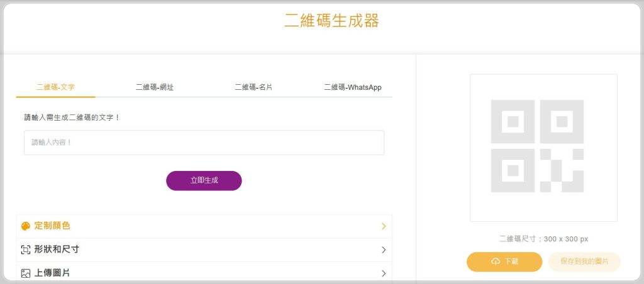Select the 二維碼-WhatsApp tab

pos(352,87)
